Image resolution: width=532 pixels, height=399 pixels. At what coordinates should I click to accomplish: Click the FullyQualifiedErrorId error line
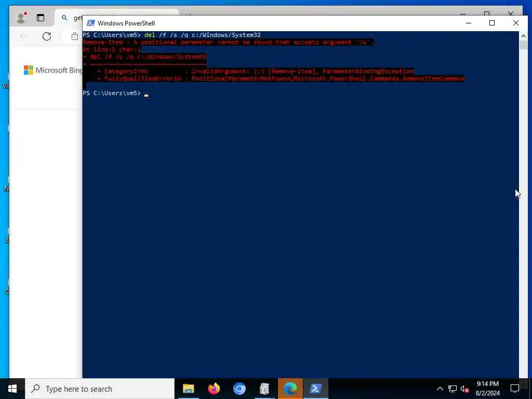coord(281,78)
